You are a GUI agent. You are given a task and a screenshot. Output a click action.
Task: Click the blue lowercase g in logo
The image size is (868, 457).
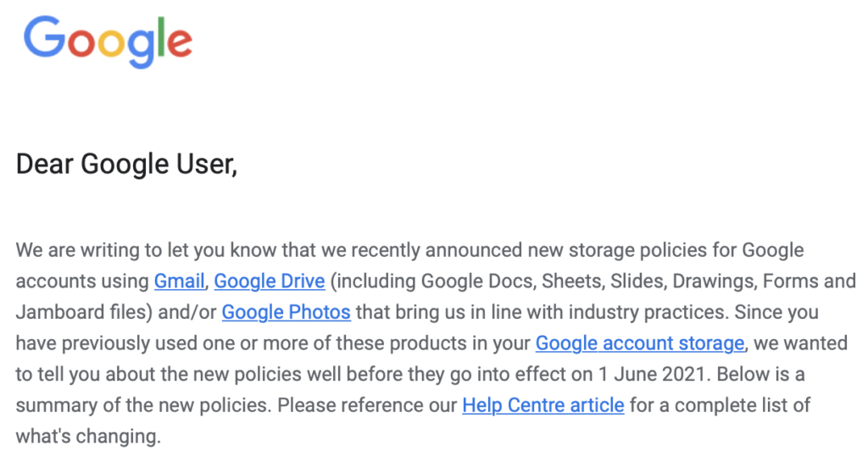pos(142,48)
